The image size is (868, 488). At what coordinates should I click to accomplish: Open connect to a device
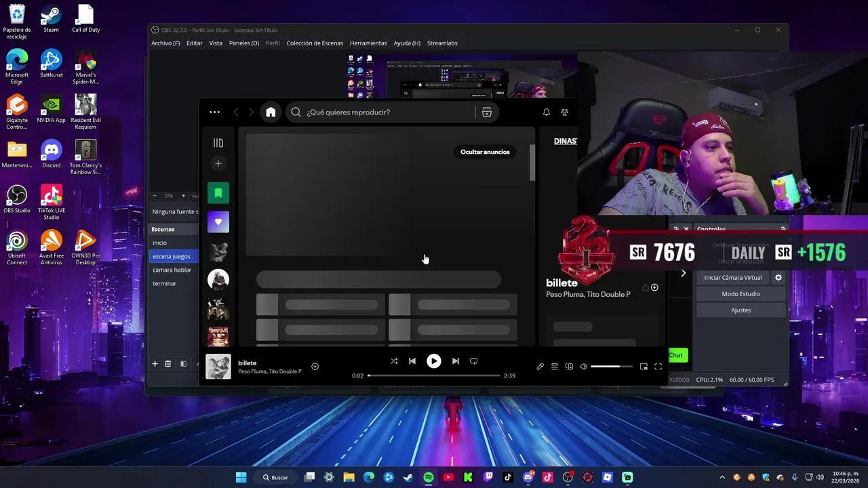(569, 367)
